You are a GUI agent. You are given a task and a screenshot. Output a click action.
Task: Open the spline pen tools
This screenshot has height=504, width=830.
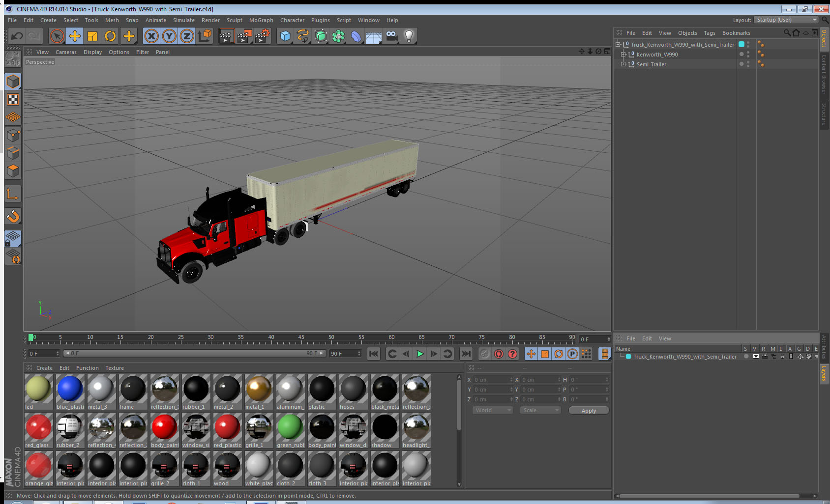pyautogui.click(x=303, y=36)
